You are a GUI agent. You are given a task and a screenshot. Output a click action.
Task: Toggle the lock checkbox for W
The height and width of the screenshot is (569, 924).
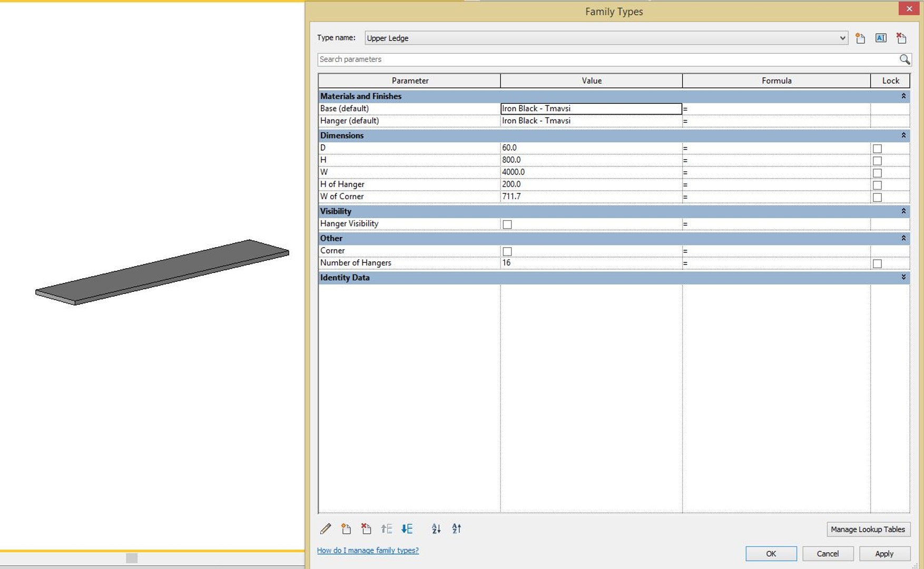click(877, 173)
